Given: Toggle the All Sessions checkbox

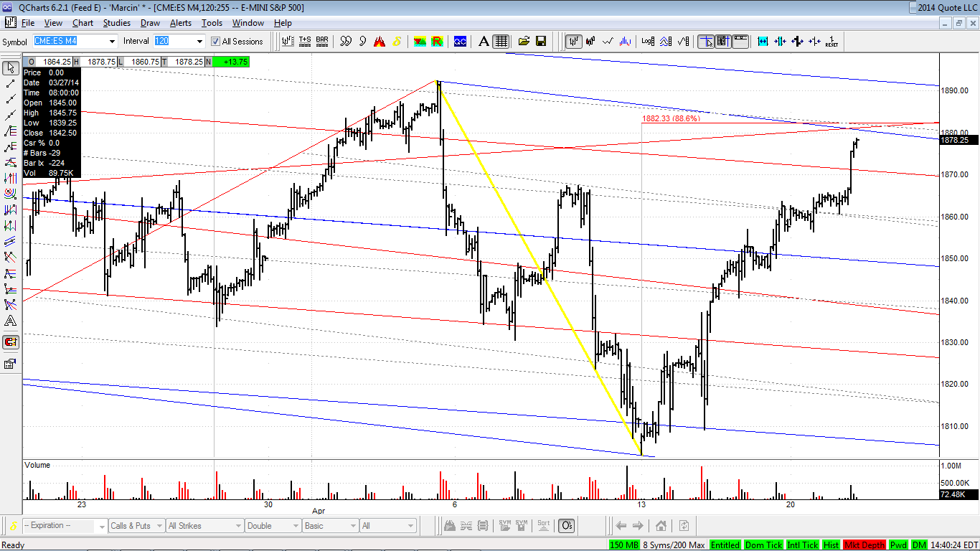Looking at the screenshot, I should (x=215, y=42).
